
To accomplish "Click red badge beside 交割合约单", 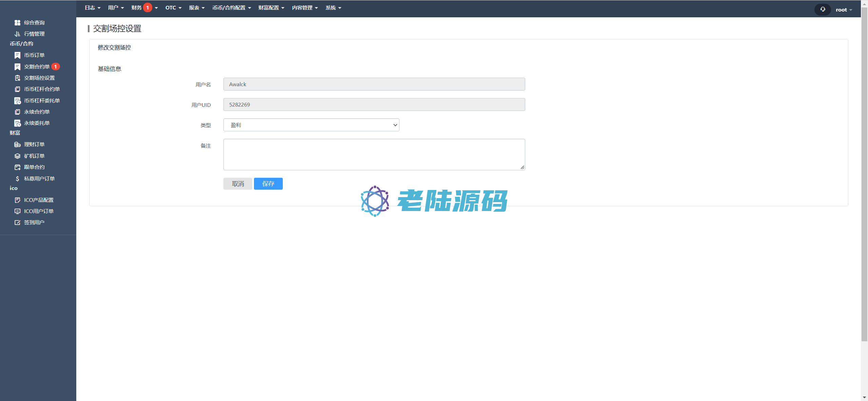I will pyautogui.click(x=56, y=67).
